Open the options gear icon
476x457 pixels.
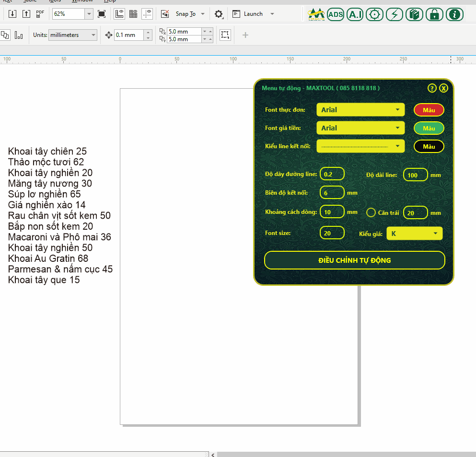tap(219, 14)
